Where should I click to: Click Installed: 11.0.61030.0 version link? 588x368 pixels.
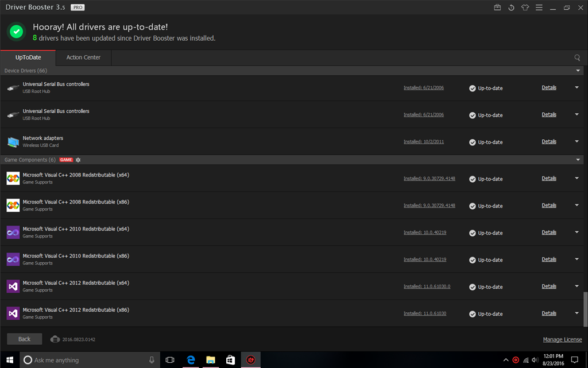pyautogui.click(x=427, y=286)
